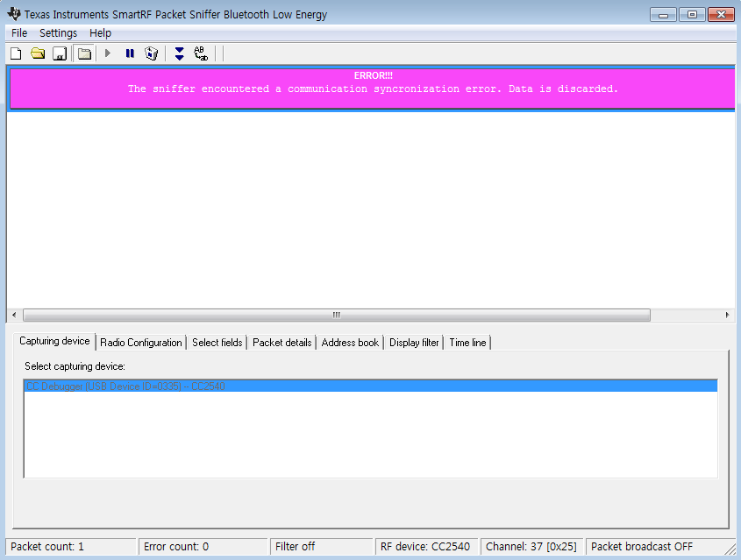Image resolution: width=741 pixels, height=560 pixels.
Task: Save the capture with the disk icon
Action: click(60, 53)
